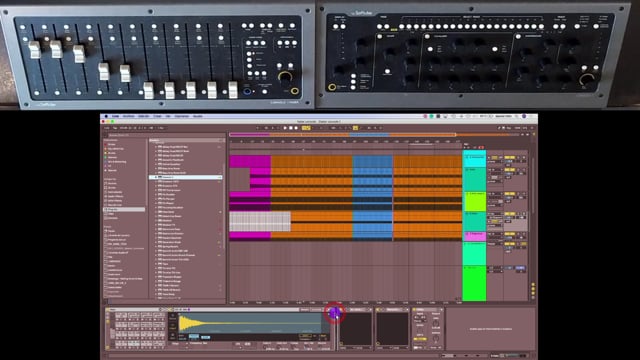The width and height of the screenshot is (640, 360).
Task: Click the yellow device activator of the drum rack
Action: (x=108, y=310)
